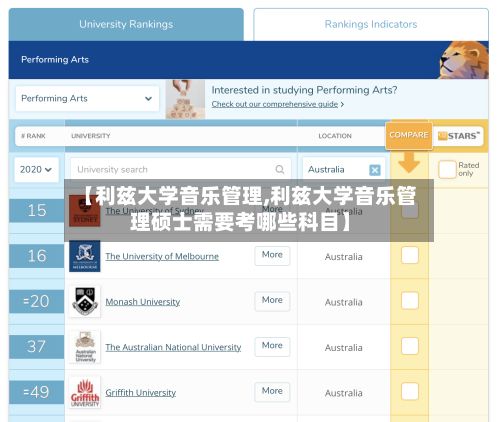Open the comprehensive guide link
The height and width of the screenshot is (422, 500).
point(275,104)
